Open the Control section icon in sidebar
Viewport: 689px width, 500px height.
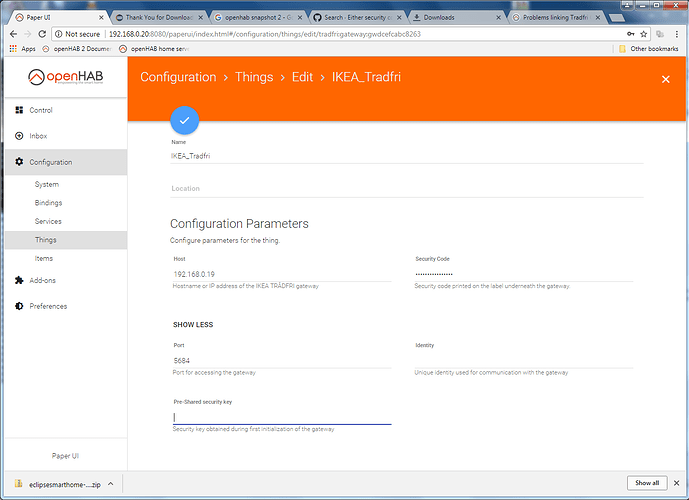pos(19,110)
